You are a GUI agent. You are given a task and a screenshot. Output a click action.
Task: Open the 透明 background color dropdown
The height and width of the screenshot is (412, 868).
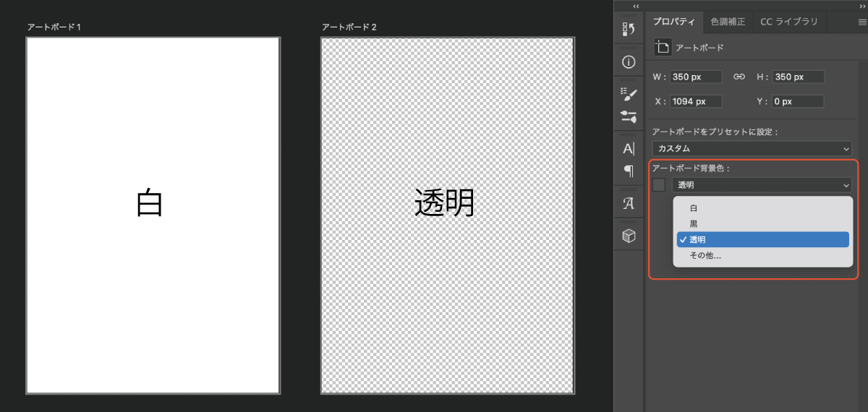point(762,185)
